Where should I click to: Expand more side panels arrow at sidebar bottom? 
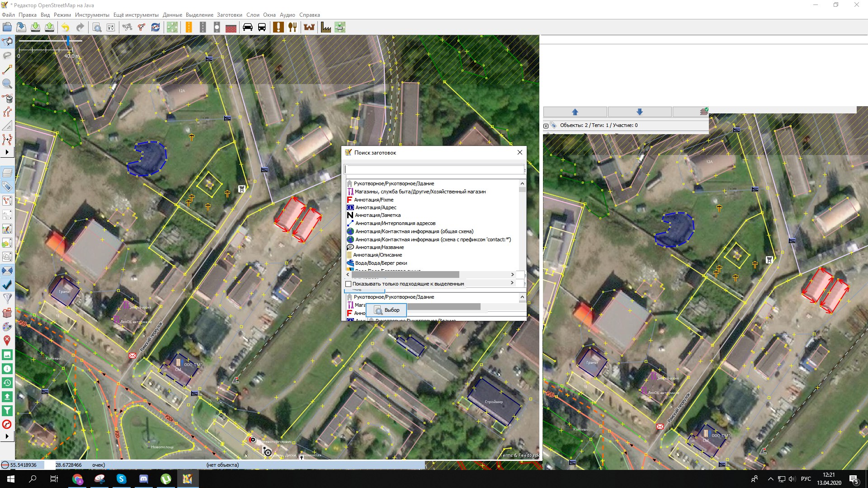pos(7,436)
